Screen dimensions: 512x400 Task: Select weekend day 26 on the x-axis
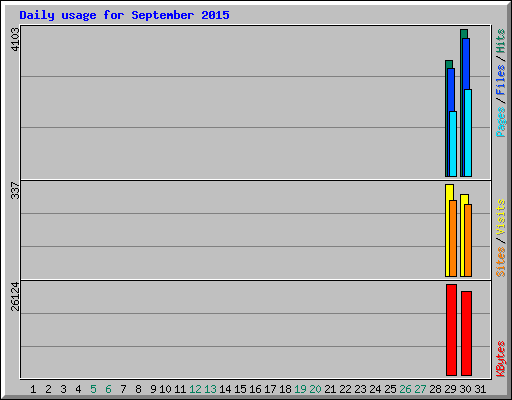(405, 389)
